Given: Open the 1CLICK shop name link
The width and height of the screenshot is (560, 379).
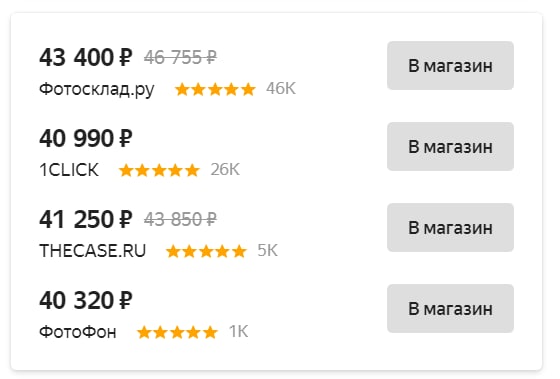Looking at the screenshot, I should click(x=69, y=170).
